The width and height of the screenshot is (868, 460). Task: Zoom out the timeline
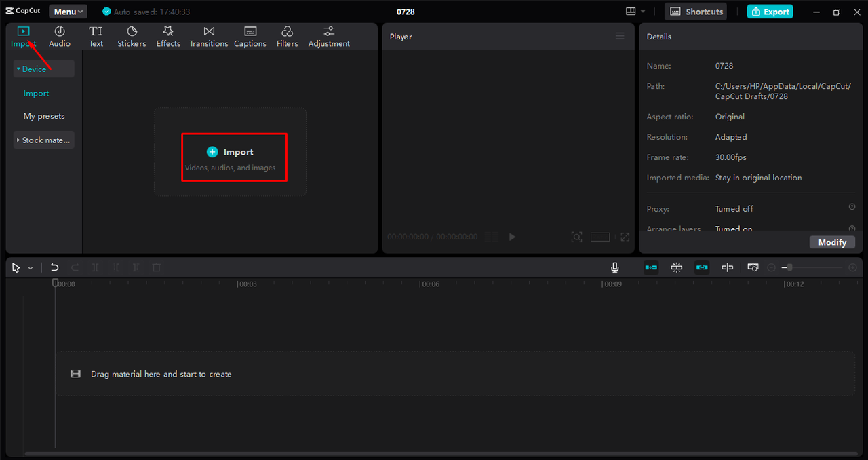[771, 268]
